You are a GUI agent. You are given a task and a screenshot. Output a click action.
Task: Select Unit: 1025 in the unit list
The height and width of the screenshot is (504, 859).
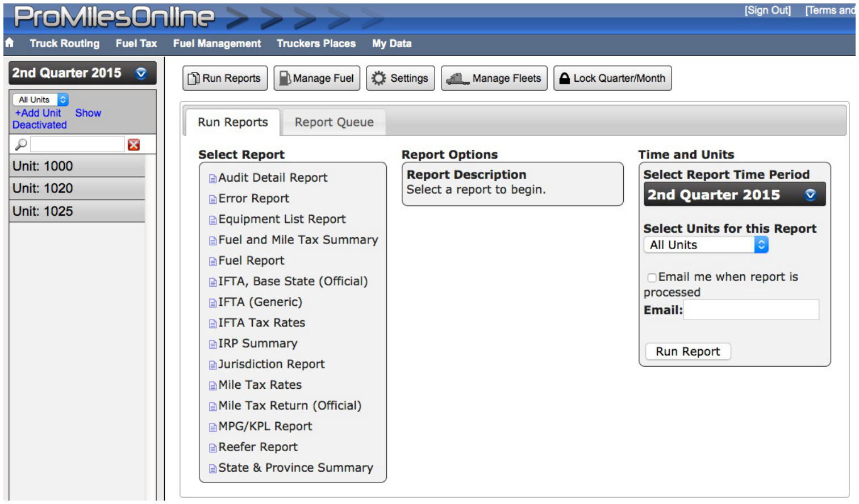pyautogui.click(x=77, y=211)
